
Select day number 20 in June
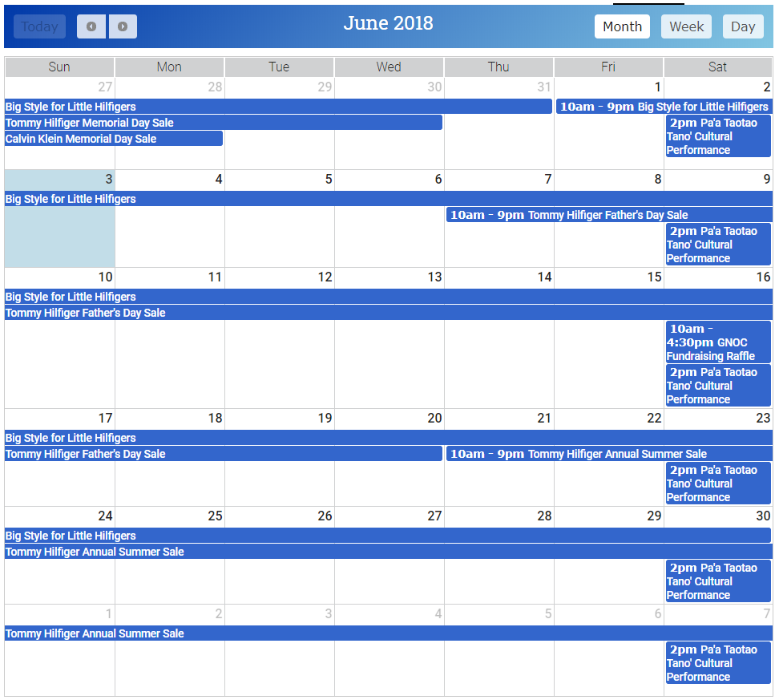point(434,419)
